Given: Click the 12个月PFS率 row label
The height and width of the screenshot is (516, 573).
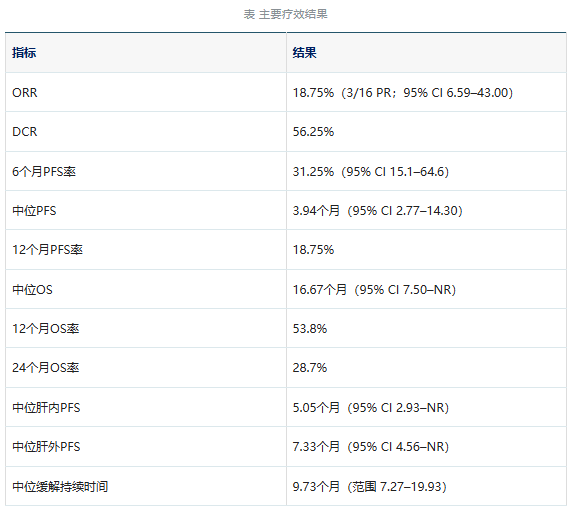Looking at the screenshot, I should pos(48,250).
